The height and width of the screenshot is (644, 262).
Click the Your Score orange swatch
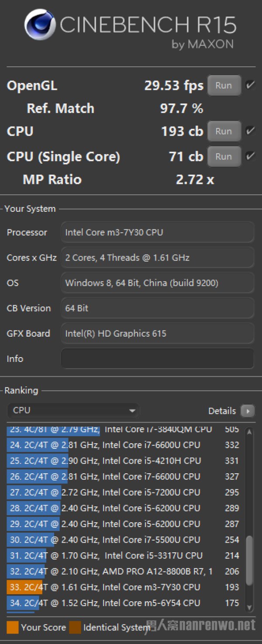13,627
